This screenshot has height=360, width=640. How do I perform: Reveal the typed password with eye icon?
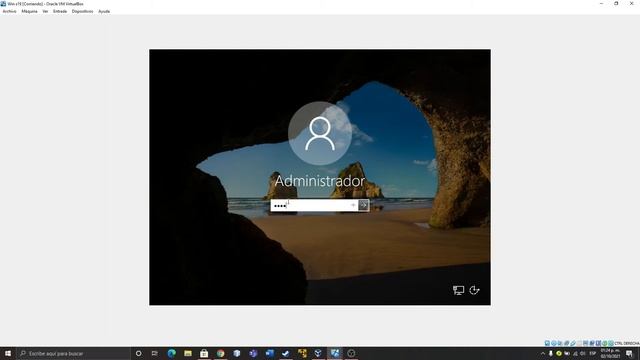(x=353, y=205)
